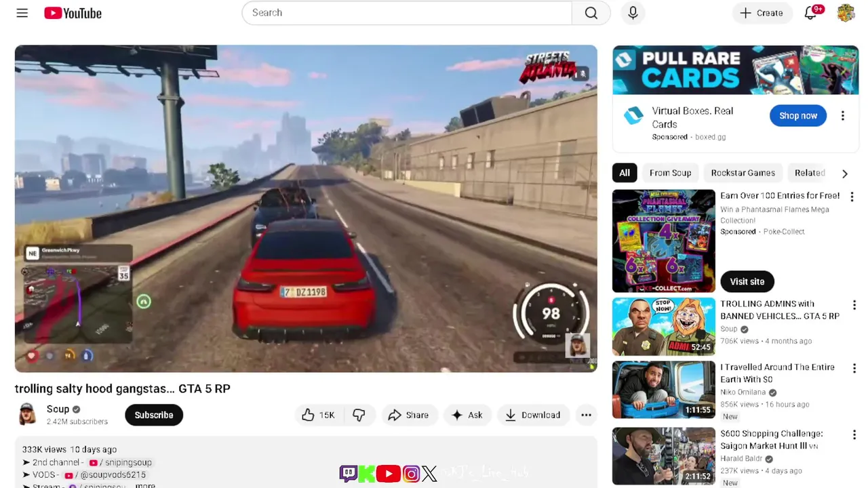Click the Instagram overlay icon
868x488 pixels.
411,473
